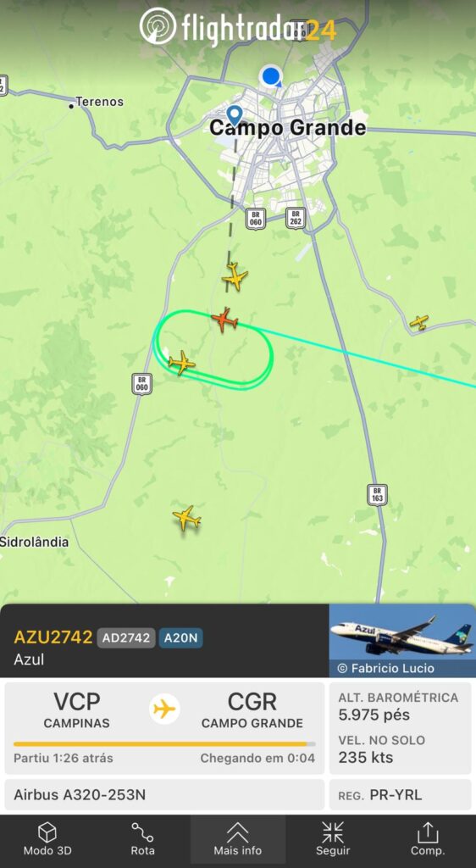The width and height of the screenshot is (476, 868).
Task: Tap the AD2742 flight number badge
Action: point(126,637)
